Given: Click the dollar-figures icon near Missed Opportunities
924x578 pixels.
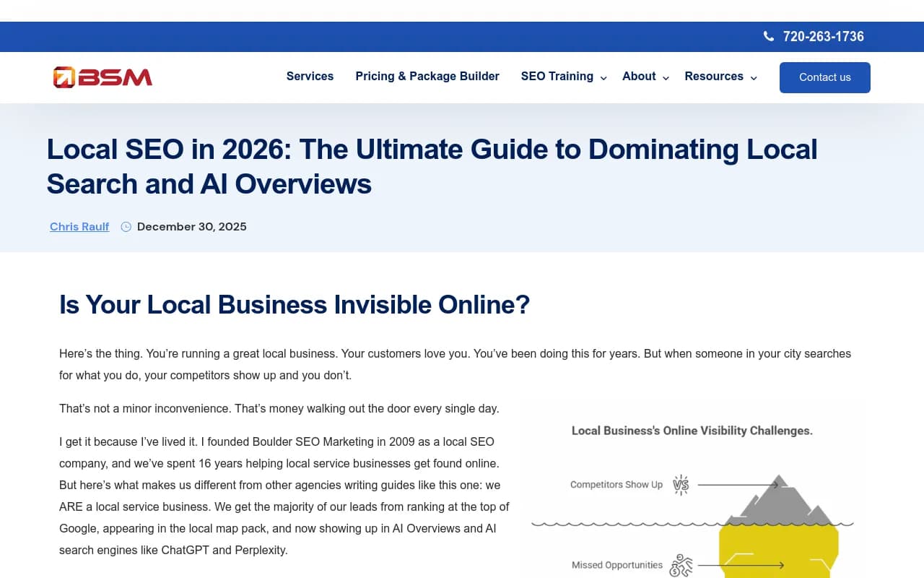Looking at the screenshot, I should (x=679, y=564).
